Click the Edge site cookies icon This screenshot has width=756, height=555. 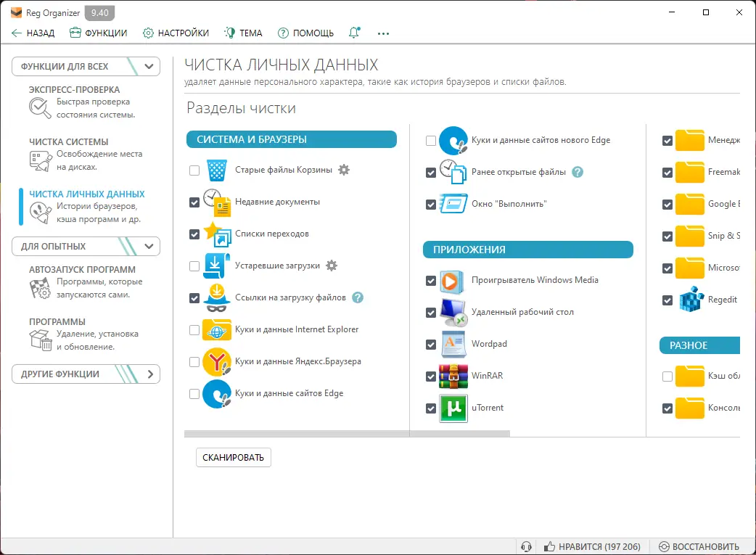point(217,393)
